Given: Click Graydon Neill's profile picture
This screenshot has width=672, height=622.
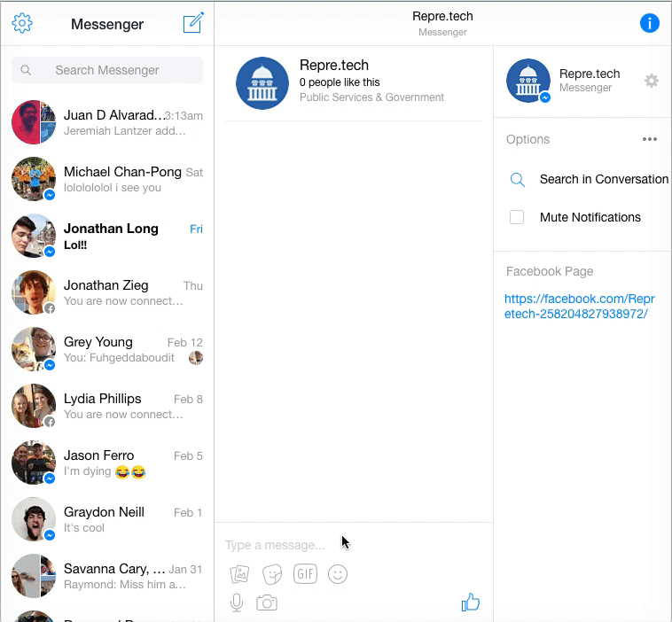Looking at the screenshot, I should [34, 519].
